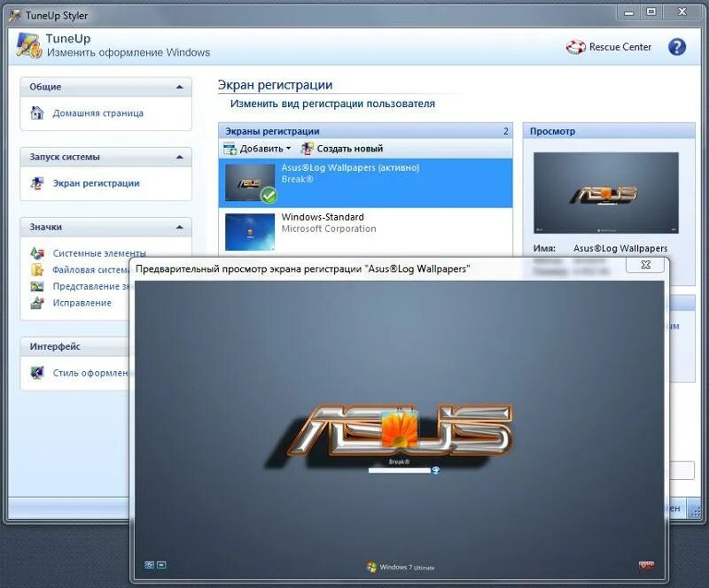Click the accessibility icon in logon preview
The height and width of the screenshot is (588, 709).
tap(149, 565)
